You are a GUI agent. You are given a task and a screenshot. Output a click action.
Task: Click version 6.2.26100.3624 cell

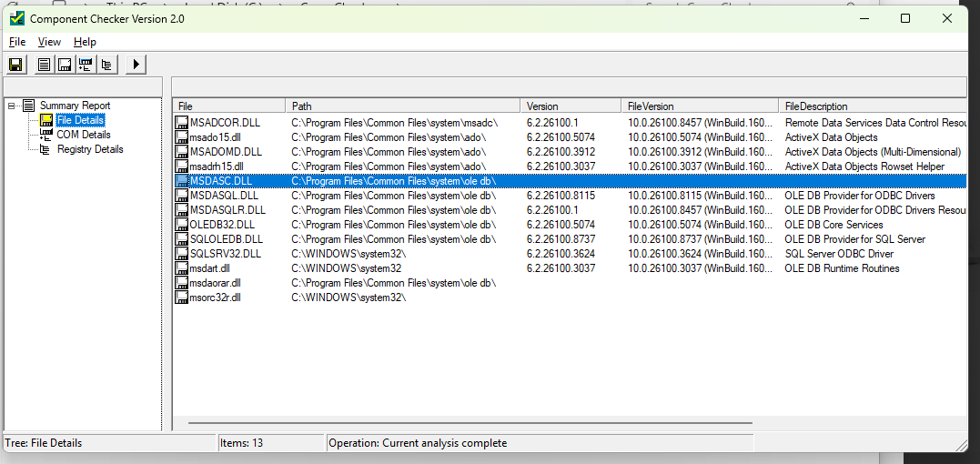(561, 254)
